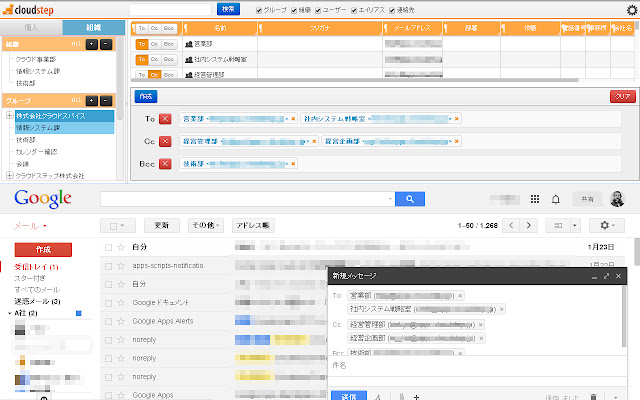
Task: Expand 株式会社クラウドスパイス tree node
Action: pyautogui.click(x=9, y=116)
